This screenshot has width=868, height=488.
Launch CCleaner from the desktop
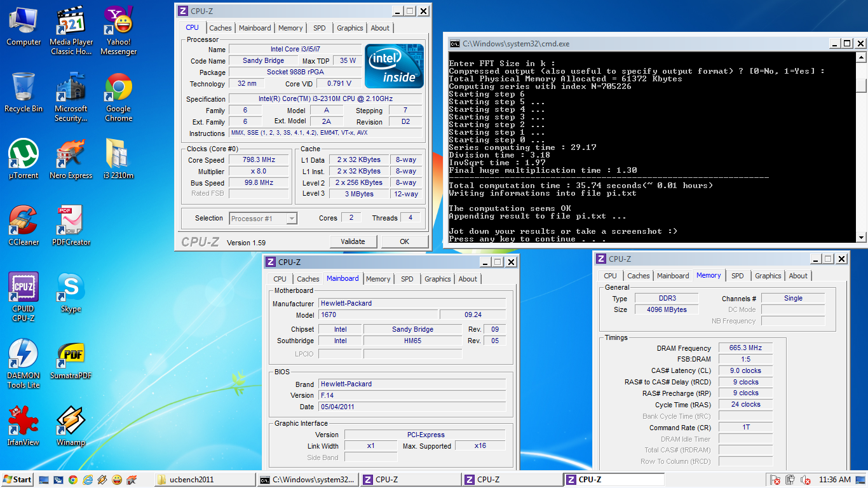coord(24,226)
